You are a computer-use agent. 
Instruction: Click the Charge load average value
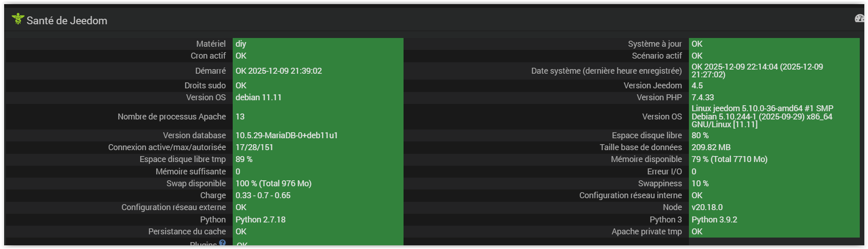click(263, 195)
